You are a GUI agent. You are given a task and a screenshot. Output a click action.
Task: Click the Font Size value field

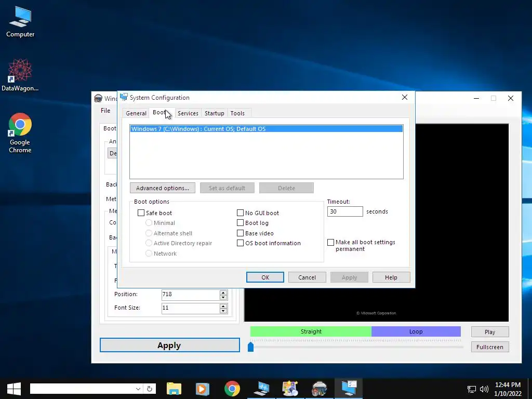tap(191, 308)
